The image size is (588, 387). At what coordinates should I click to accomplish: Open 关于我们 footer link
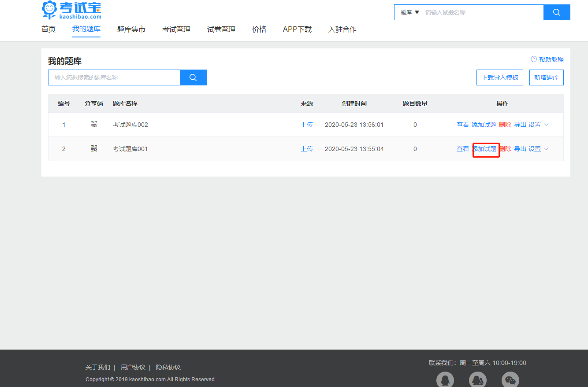pyautogui.click(x=98, y=367)
